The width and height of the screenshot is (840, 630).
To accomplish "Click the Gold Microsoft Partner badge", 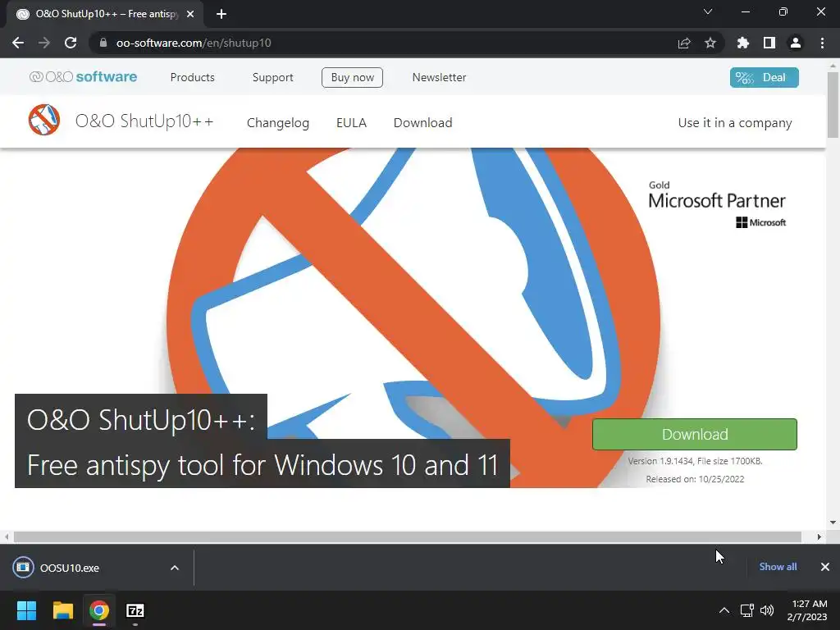I will (717, 204).
